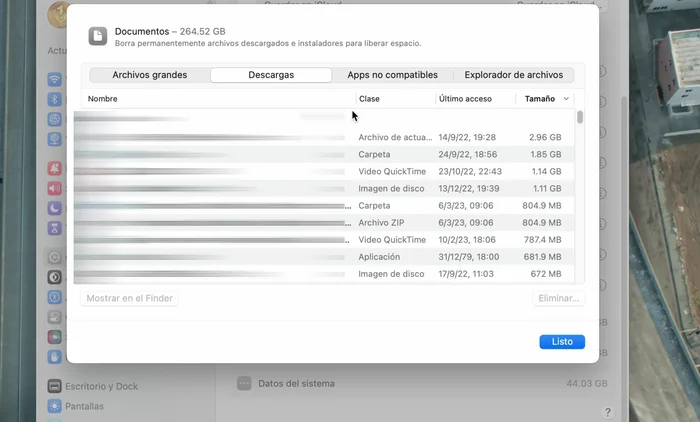Open Bluetooth settings icon in sidebar
The height and width of the screenshot is (422, 700).
54,99
